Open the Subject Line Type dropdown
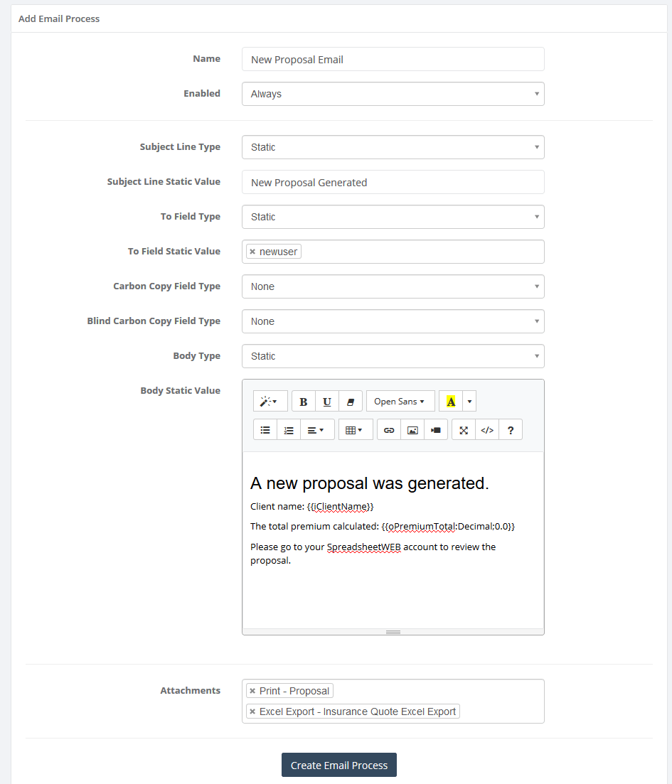Image resolution: width=672 pixels, height=784 pixels. coord(393,147)
